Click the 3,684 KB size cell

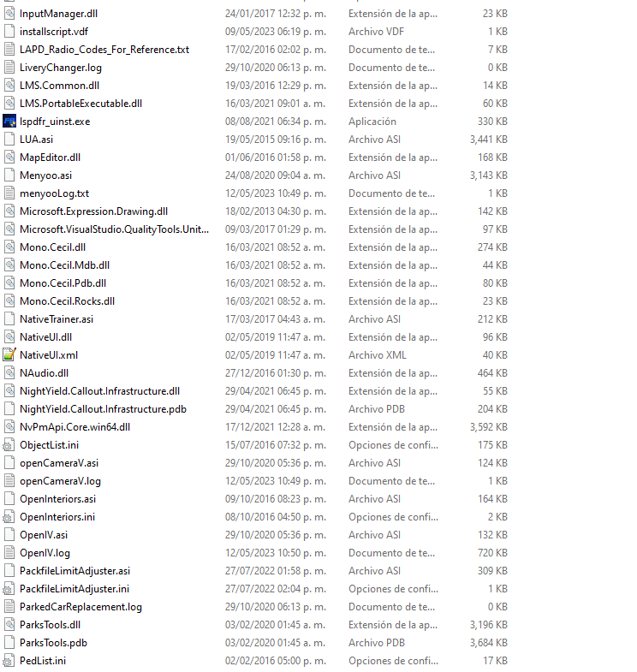click(x=489, y=643)
